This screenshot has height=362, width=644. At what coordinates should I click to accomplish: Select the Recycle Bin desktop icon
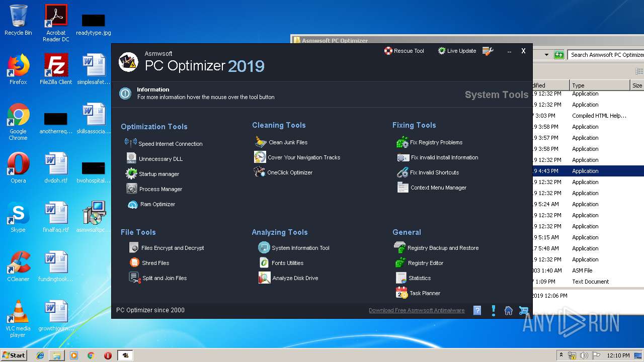pos(18,20)
